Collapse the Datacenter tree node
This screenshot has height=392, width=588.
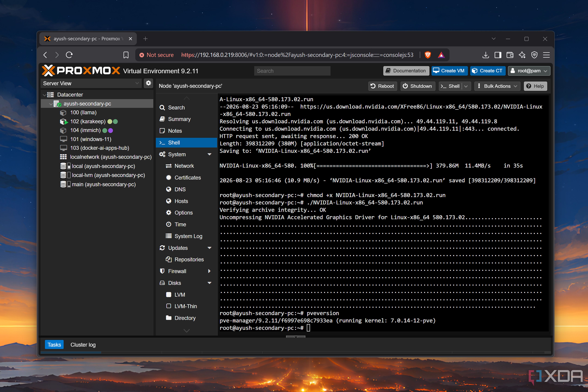click(44, 95)
